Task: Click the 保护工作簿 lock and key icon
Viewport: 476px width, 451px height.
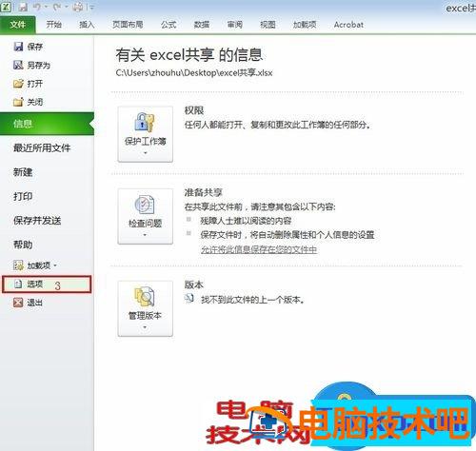Action: coord(145,122)
